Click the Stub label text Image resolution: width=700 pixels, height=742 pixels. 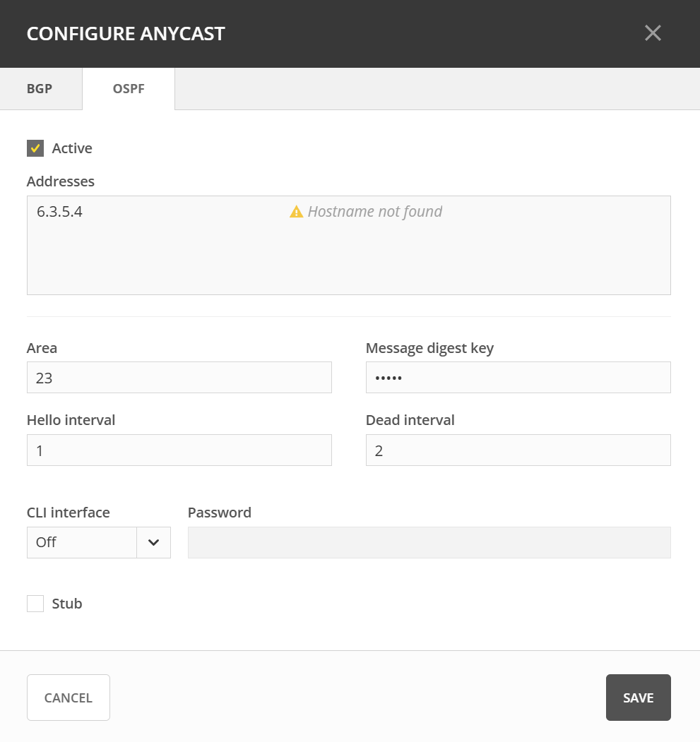67,604
